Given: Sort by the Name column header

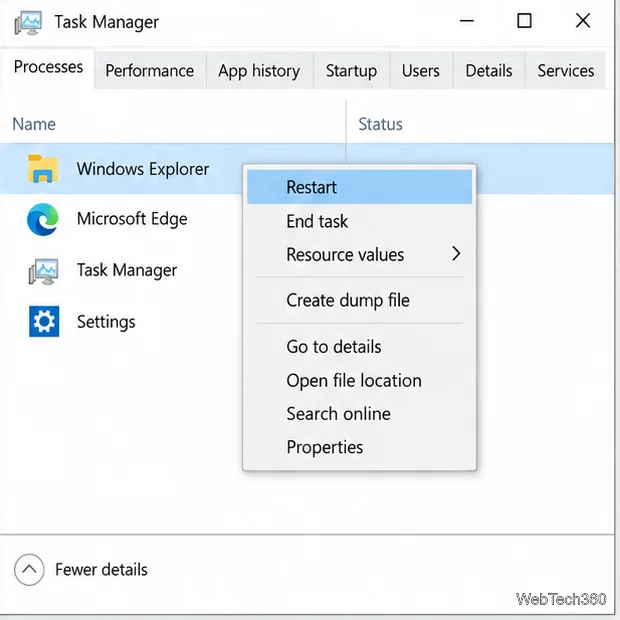Looking at the screenshot, I should click(34, 124).
